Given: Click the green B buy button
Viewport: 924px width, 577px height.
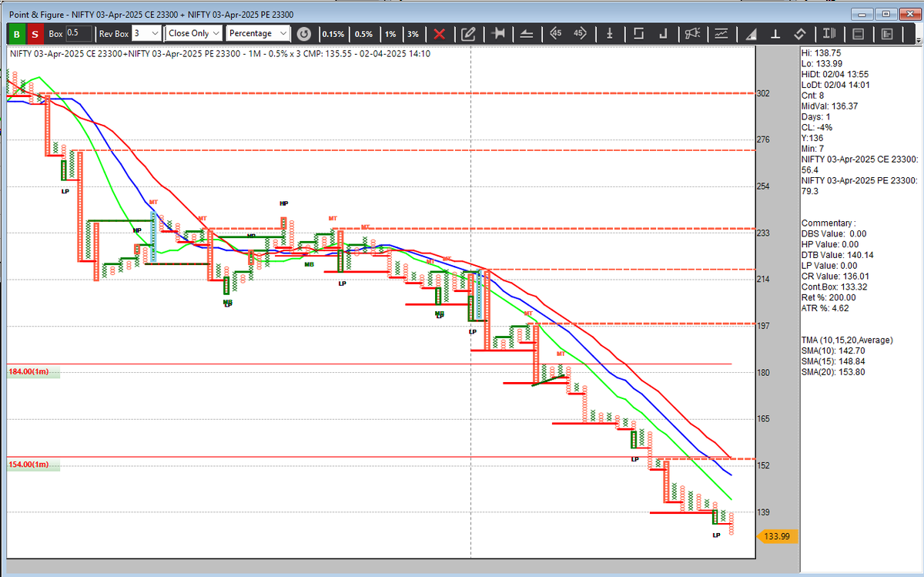Looking at the screenshot, I should [15, 34].
